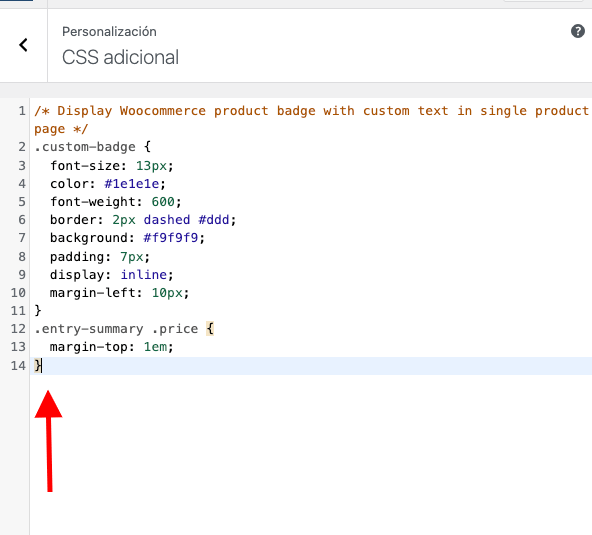
Task: Click the .entry-summary .price selector
Action: [x=116, y=329]
